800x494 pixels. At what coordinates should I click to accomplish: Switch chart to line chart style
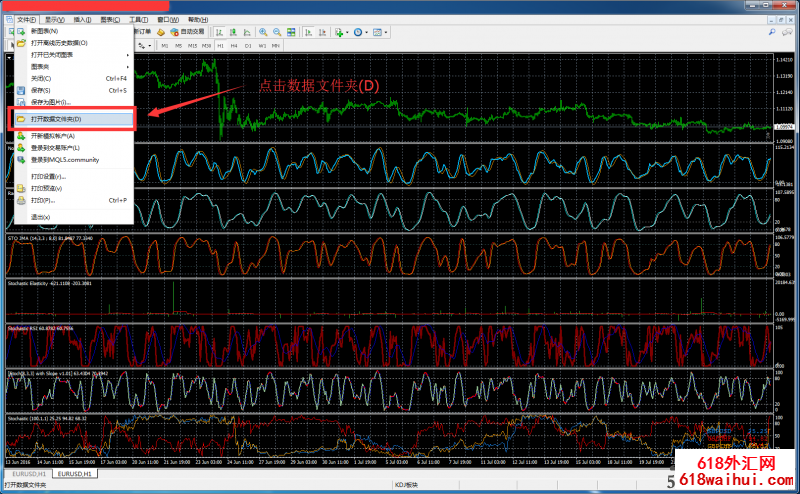tap(247, 32)
